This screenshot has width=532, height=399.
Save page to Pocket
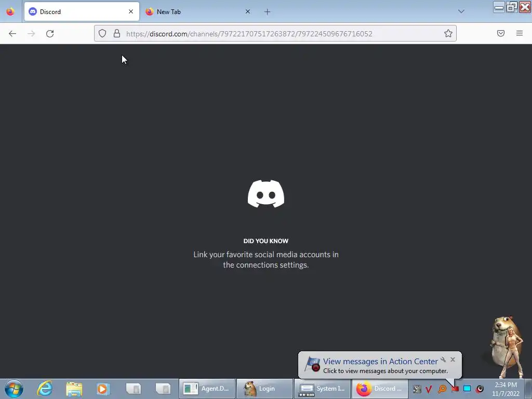[x=501, y=33]
